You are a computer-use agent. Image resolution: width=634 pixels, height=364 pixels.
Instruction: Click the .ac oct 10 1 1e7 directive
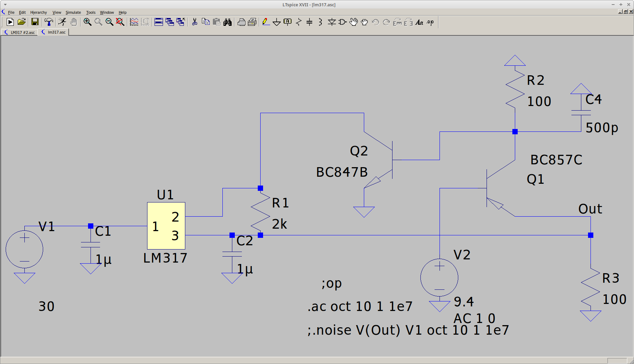360,306
